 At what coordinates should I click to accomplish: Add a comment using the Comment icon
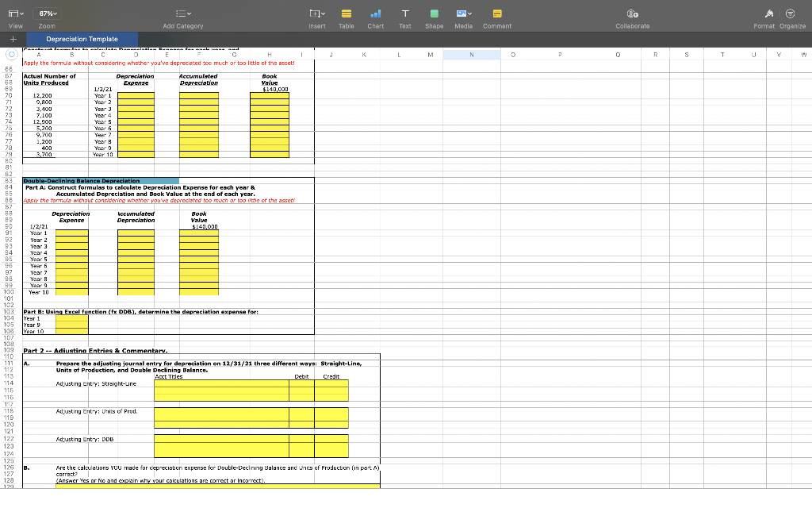pos(496,13)
